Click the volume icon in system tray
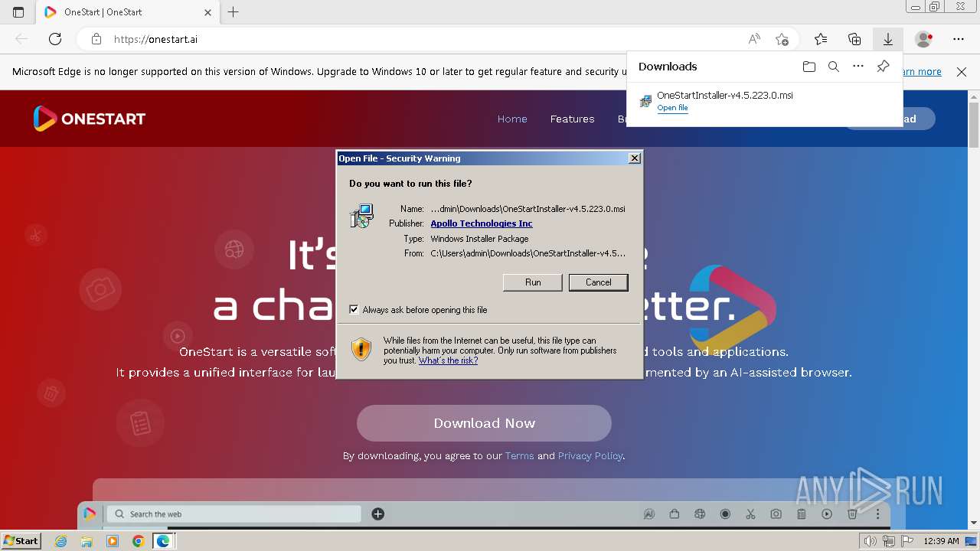The height and width of the screenshot is (551, 980). 871,541
